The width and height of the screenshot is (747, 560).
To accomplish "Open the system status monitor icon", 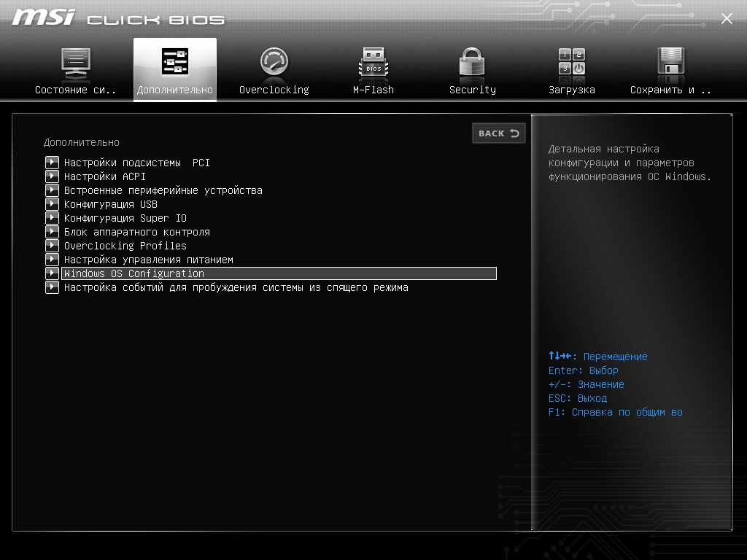I will point(76,63).
